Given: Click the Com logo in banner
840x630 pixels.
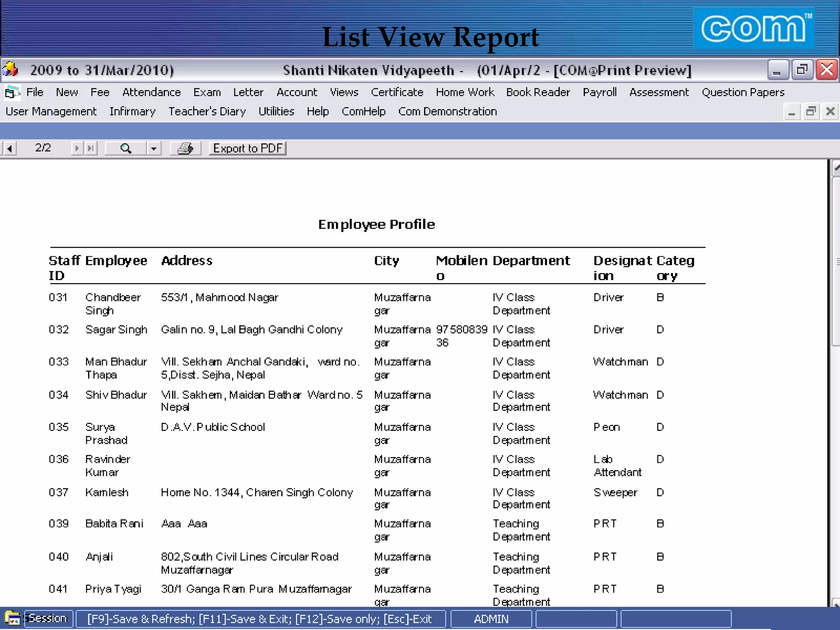Looking at the screenshot, I should tap(754, 28).
